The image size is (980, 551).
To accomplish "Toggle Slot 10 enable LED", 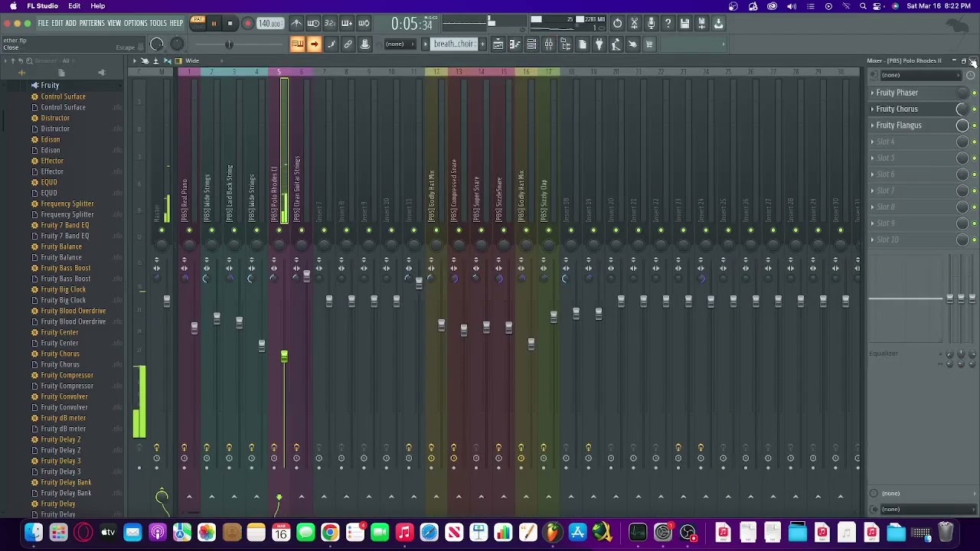I will pos(974,240).
